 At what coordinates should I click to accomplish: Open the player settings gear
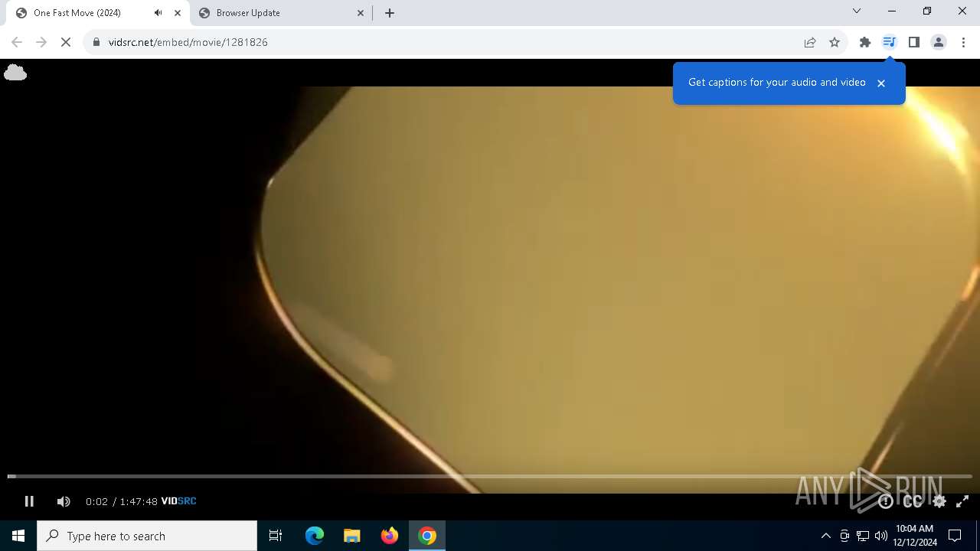(939, 501)
